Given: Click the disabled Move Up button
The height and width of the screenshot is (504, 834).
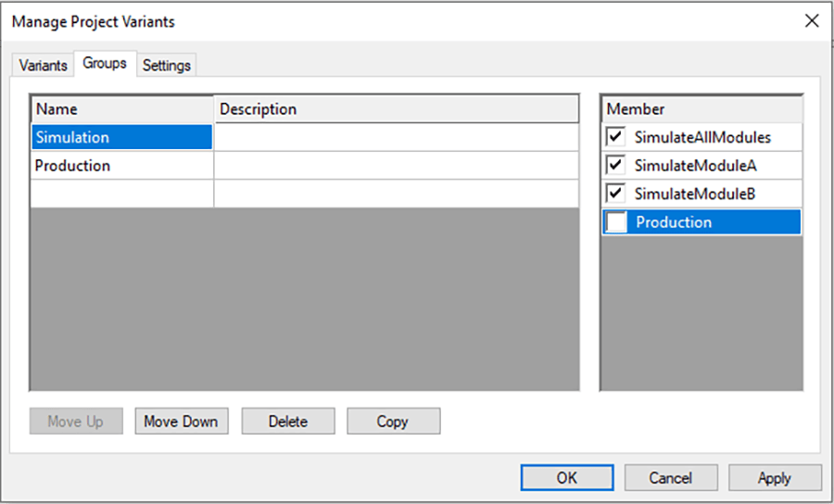Looking at the screenshot, I should (76, 421).
